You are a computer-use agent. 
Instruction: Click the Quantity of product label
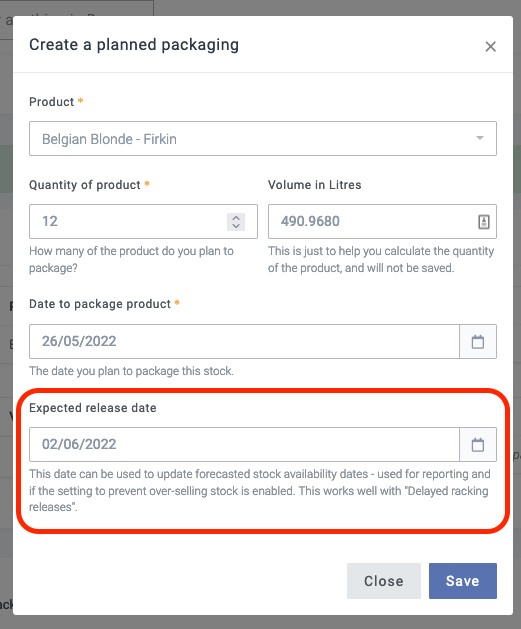pyautogui.click(x=85, y=185)
